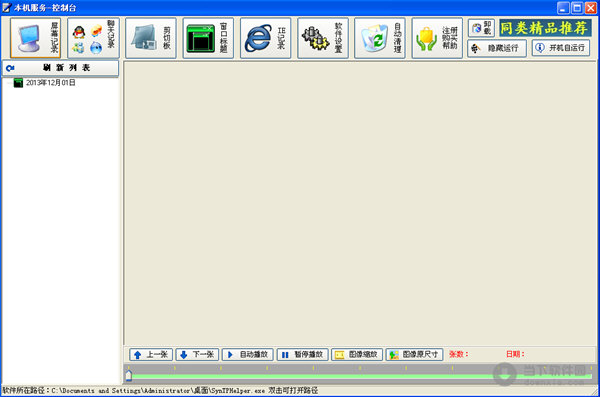Start 自动播放 auto playback

point(248,355)
